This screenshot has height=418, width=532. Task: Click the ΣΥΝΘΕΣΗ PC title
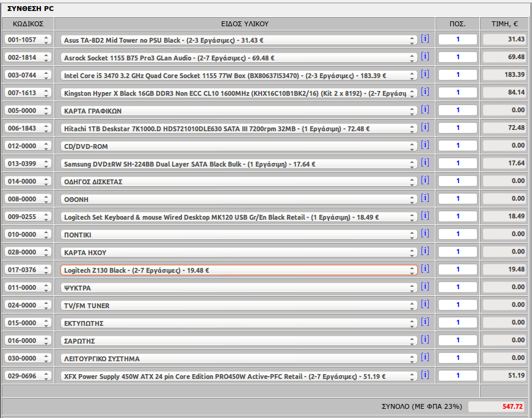pyautogui.click(x=31, y=9)
